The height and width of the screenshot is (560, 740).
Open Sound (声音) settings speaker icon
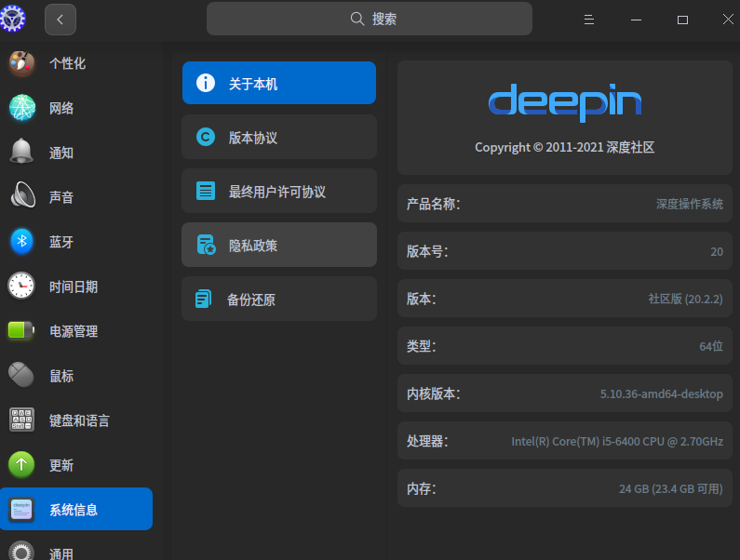(21, 197)
